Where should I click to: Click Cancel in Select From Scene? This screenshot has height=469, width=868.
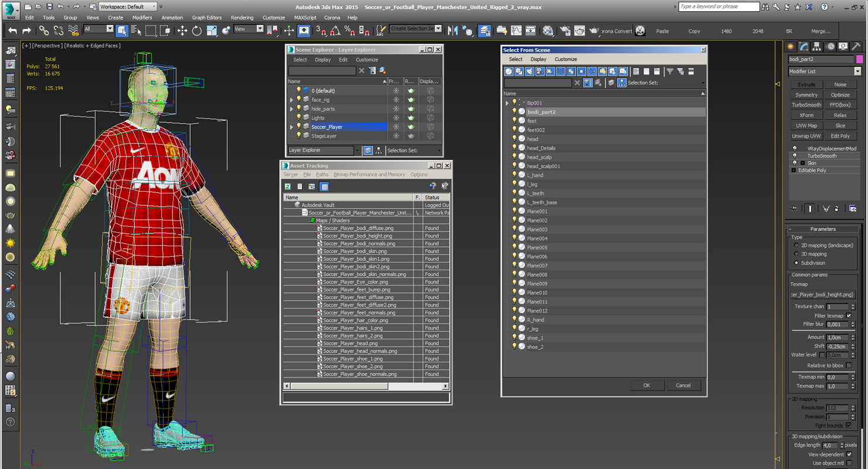point(683,386)
